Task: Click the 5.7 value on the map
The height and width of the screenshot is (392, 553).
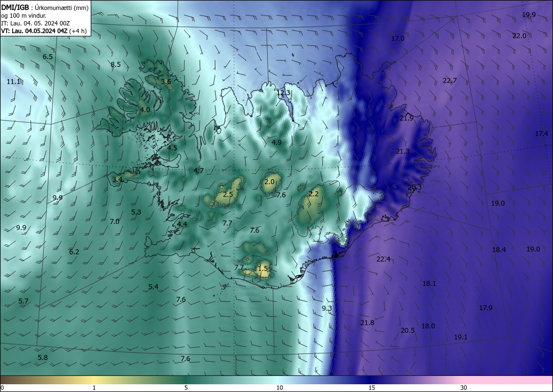Action: coord(23,301)
